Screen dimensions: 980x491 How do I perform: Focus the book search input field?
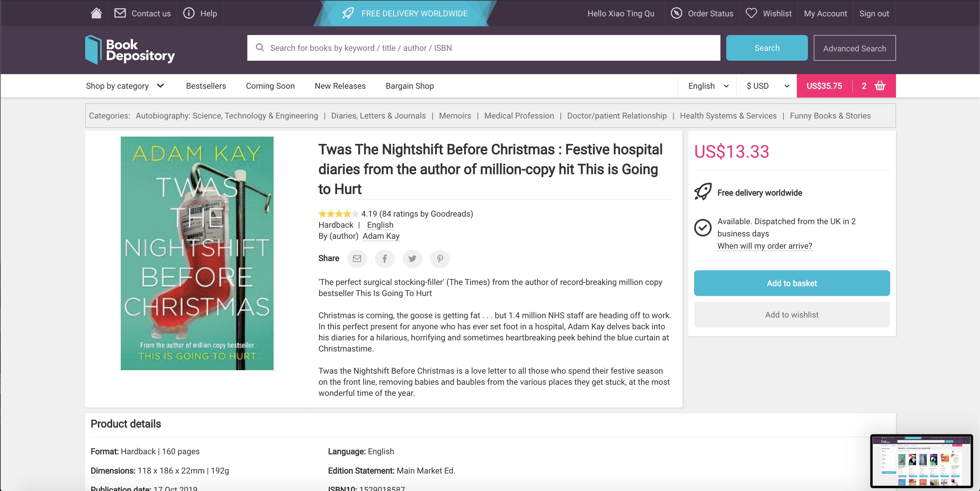484,48
